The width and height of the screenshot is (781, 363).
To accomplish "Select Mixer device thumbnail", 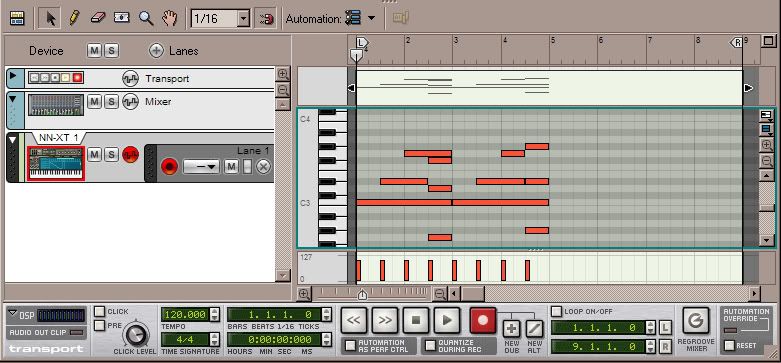I will pos(56,105).
